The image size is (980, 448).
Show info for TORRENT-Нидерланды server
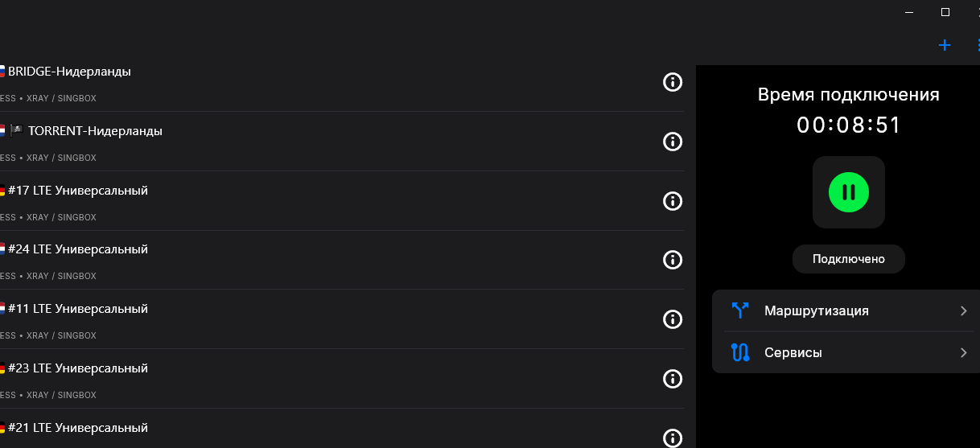click(x=672, y=142)
